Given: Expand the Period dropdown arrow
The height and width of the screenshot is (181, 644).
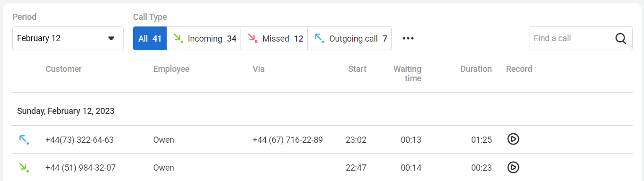Looking at the screenshot, I should click(111, 38).
